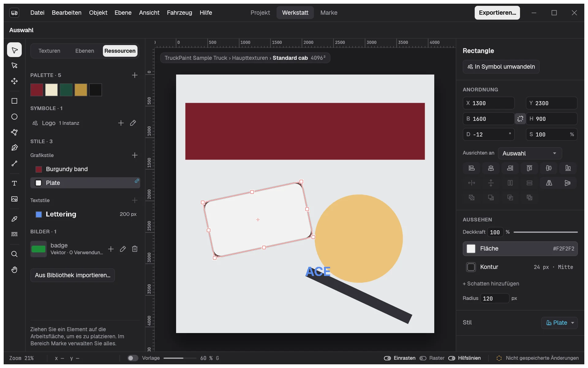Image resolution: width=588 pixels, height=368 pixels.
Task: Delete the badge image
Action: [x=135, y=249]
